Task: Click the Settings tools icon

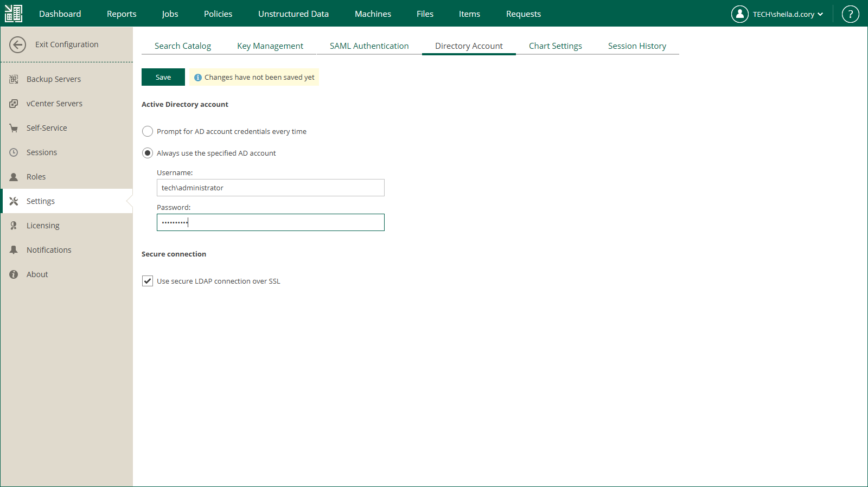Action: click(x=14, y=201)
